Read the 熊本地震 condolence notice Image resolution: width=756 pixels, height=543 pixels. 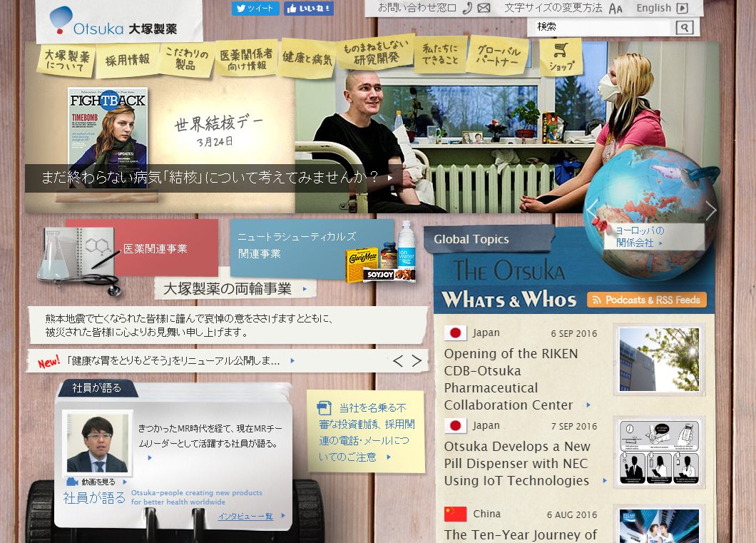[x=227, y=325]
